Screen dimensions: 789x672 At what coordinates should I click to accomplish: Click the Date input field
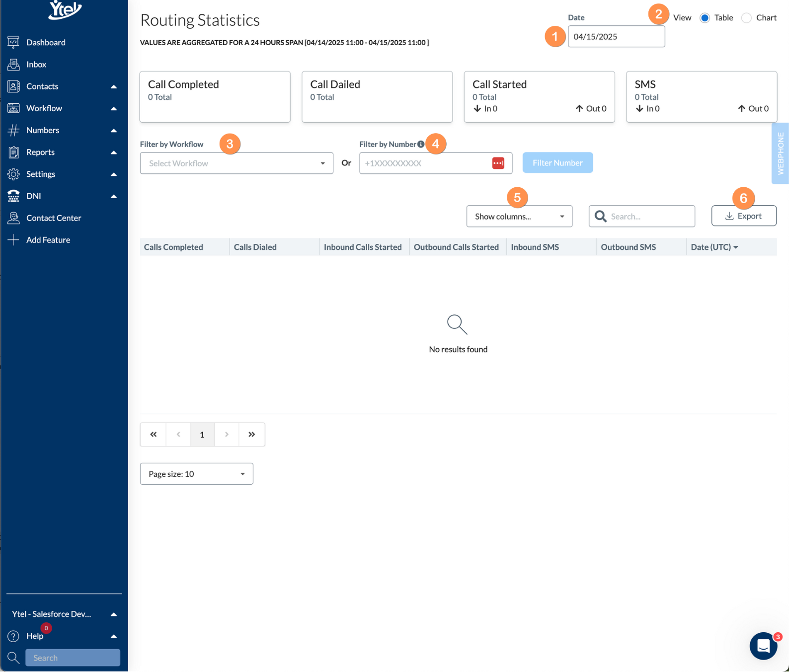(x=616, y=37)
